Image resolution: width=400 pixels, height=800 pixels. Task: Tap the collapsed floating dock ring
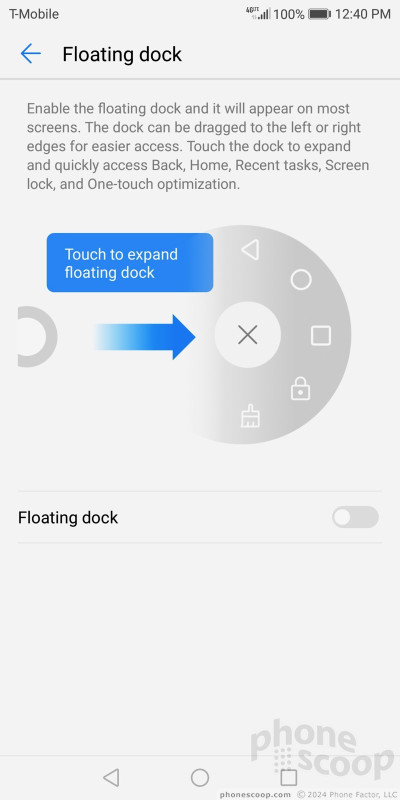pos(37,336)
